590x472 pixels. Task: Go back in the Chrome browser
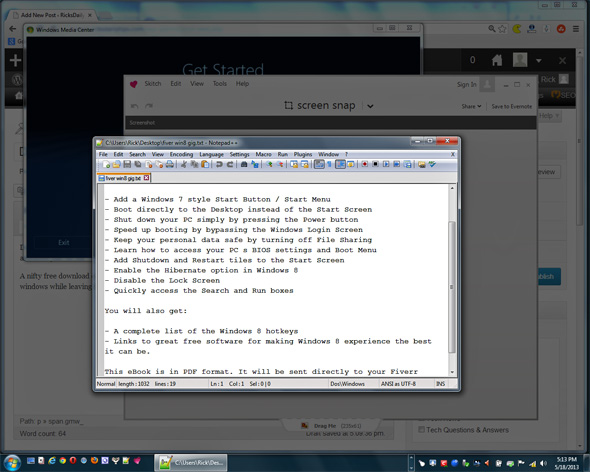click(12, 29)
